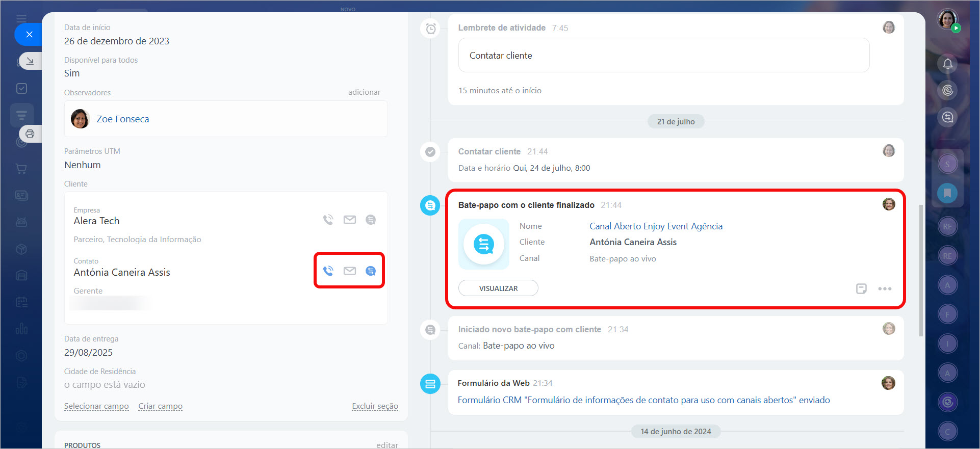
Task: Email contact Antónia Caneira Assis
Action: tap(350, 271)
